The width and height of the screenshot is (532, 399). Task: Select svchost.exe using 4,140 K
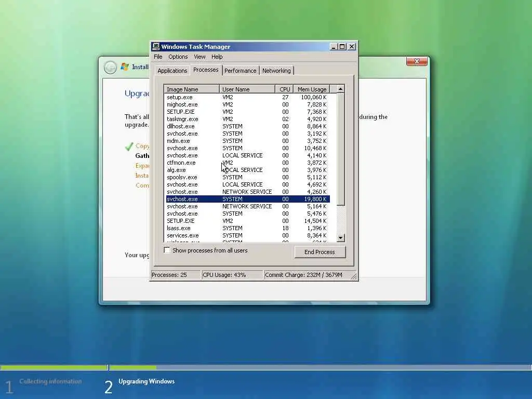[248, 155]
